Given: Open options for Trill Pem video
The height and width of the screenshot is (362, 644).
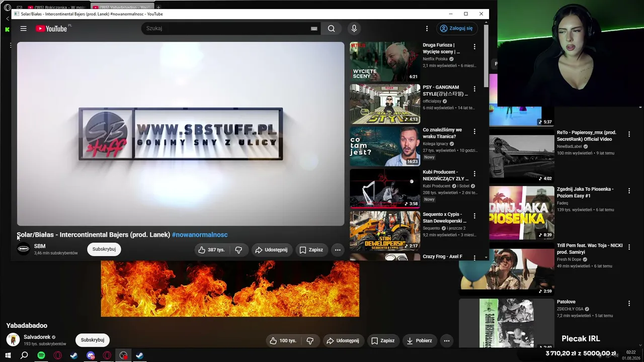Looking at the screenshot, I should [629, 247].
